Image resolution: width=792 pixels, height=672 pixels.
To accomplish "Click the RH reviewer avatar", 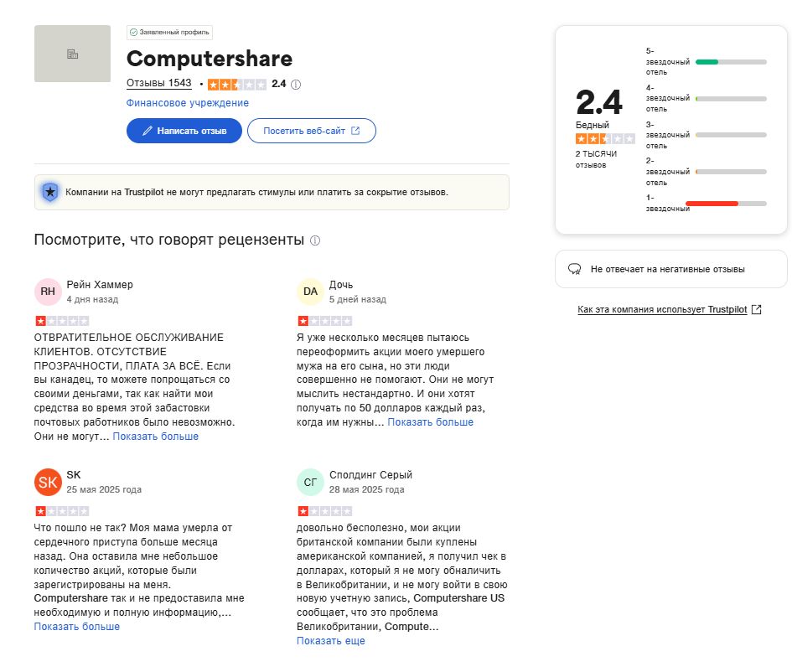I will tap(48, 291).
